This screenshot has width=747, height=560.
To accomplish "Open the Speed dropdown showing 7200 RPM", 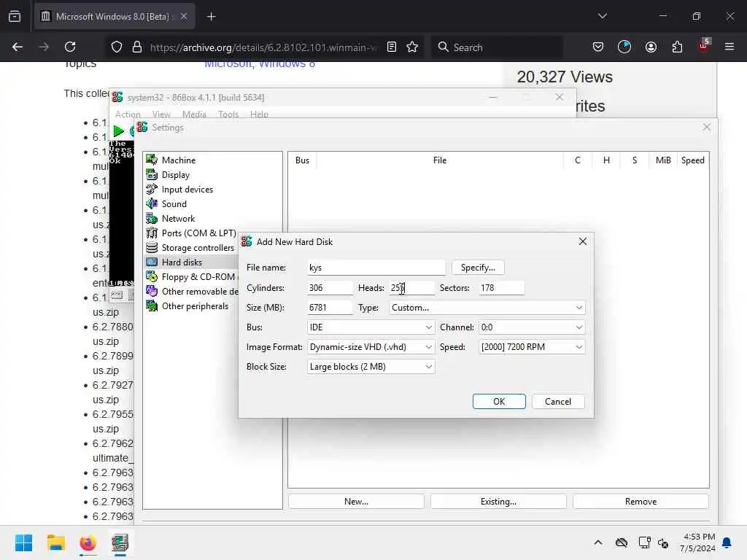I will pos(531,347).
